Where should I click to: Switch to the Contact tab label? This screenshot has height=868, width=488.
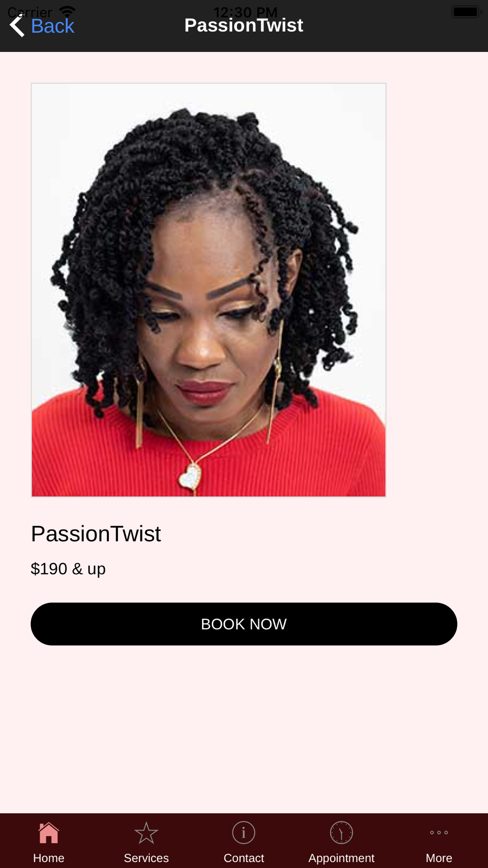point(244,858)
